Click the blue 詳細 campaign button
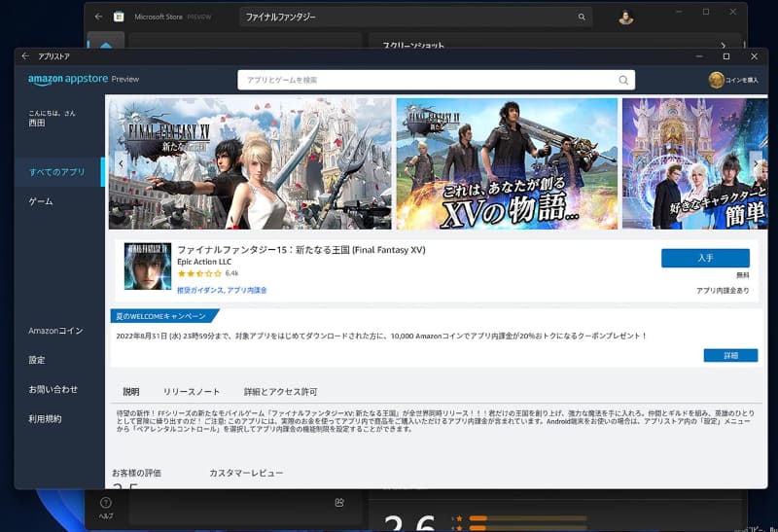This screenshot has width=778, height=532. pos(730,355)
